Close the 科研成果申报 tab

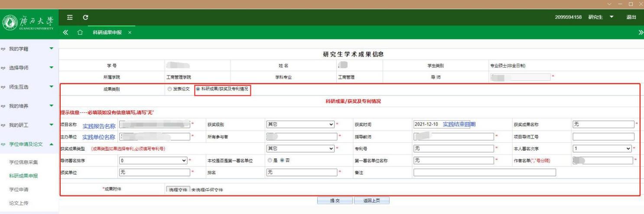click(x=130, y=33)
